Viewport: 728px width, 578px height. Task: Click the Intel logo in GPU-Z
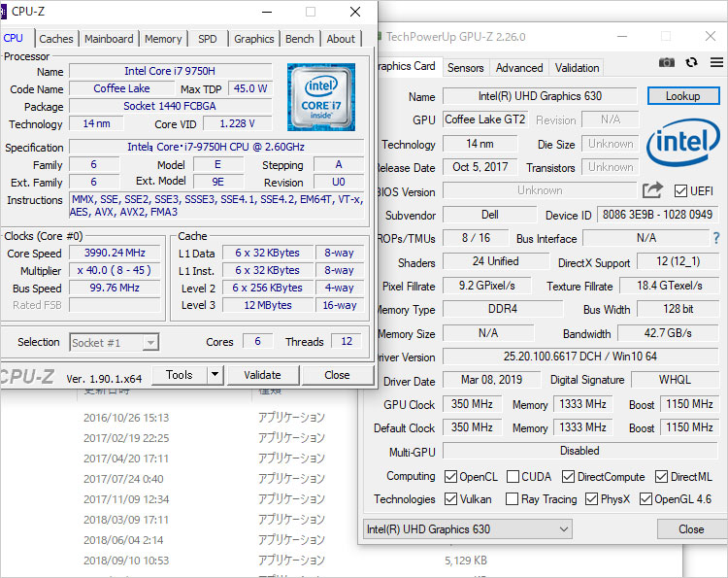pos(683,141)
